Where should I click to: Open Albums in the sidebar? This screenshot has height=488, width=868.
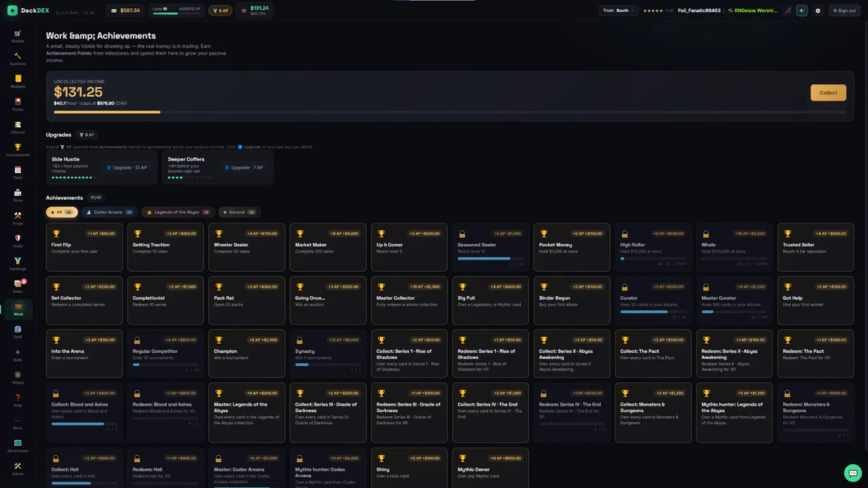[x=18, y=127]
